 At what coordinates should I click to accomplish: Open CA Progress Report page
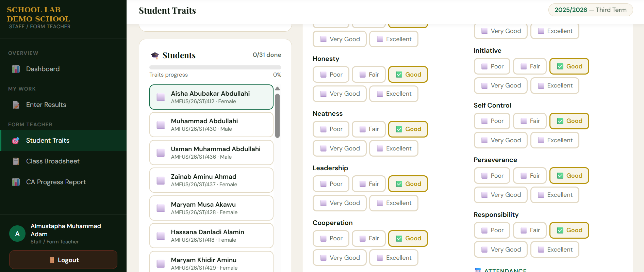pos(63,182)
